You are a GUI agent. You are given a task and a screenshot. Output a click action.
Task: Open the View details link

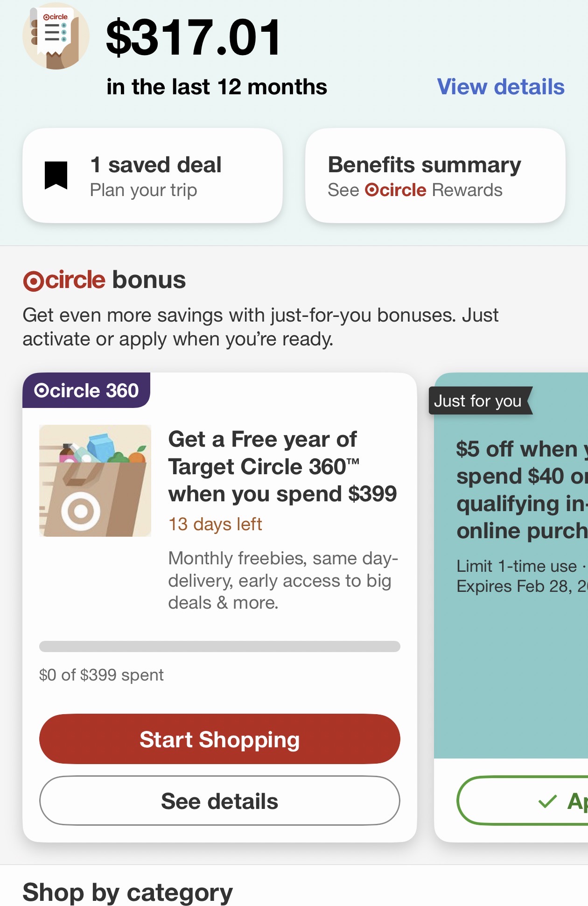(x=500, y=87)
